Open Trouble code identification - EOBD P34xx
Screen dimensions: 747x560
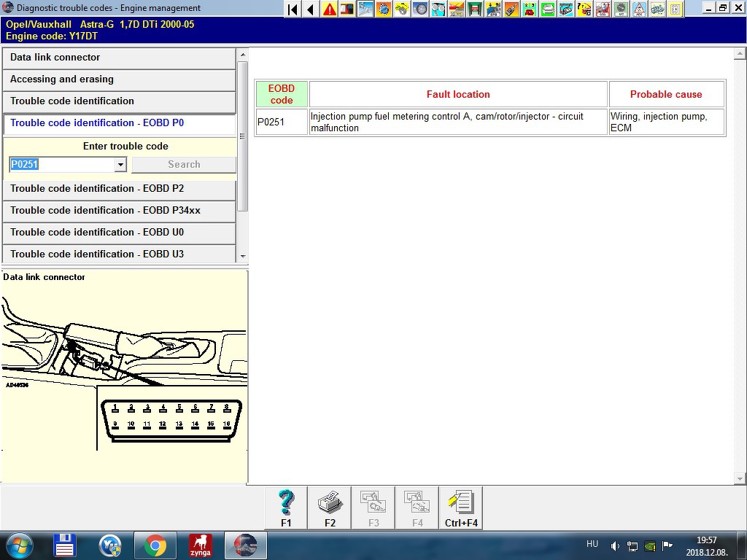(x=119, y=211)
